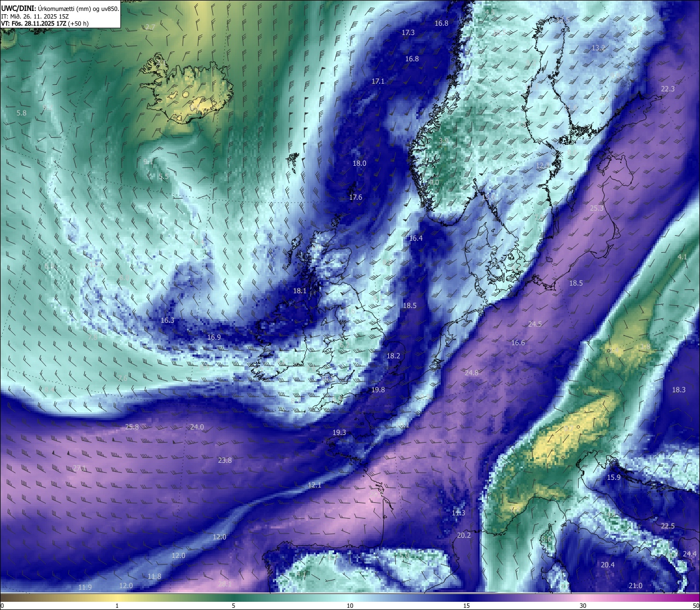Click the 20.2 value near the Pyrenees
The height and width of the screenshot is (610, 700).
[464, 536]
